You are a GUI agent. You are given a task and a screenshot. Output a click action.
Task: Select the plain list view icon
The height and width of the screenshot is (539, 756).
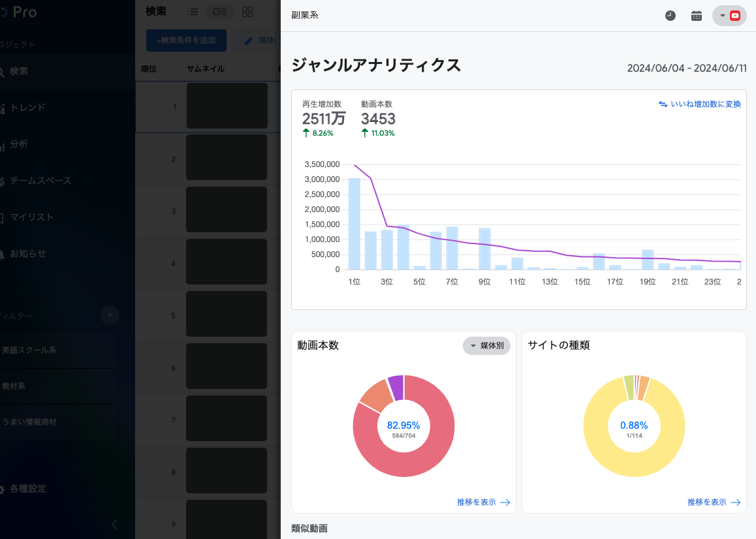coord(192,12)
